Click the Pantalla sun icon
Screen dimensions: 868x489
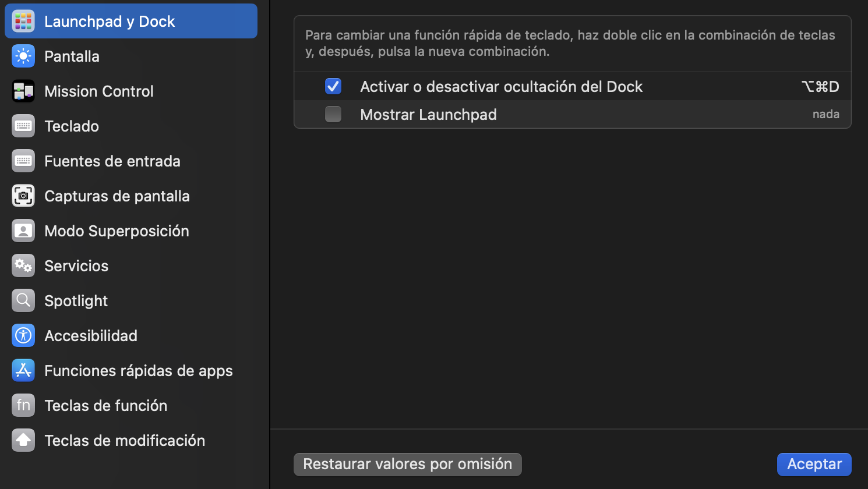click(23, 56)
